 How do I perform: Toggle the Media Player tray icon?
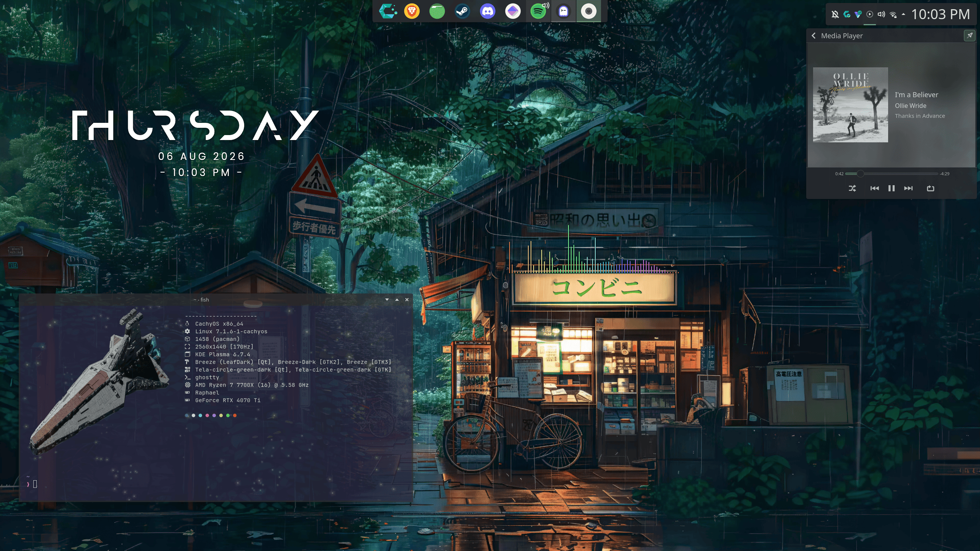tap(870, 15)
